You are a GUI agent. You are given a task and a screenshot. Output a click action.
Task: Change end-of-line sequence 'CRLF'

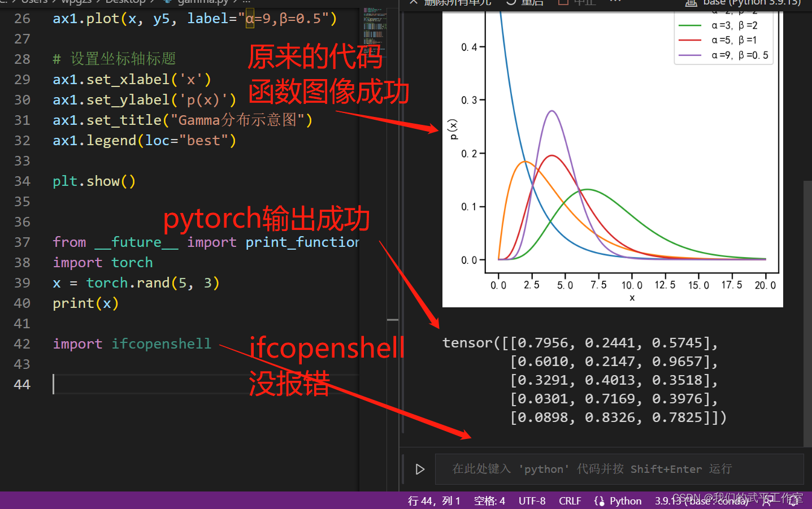570,501
